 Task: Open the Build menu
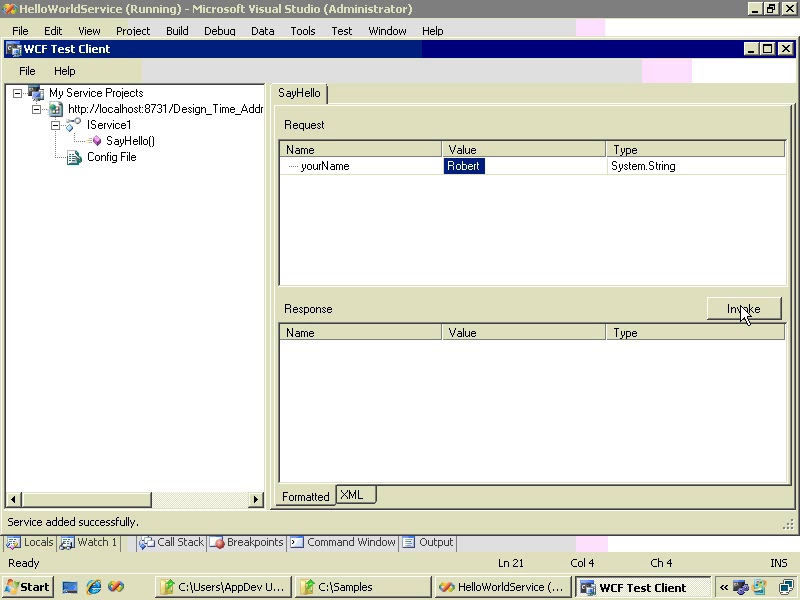(x=177, y=31)
